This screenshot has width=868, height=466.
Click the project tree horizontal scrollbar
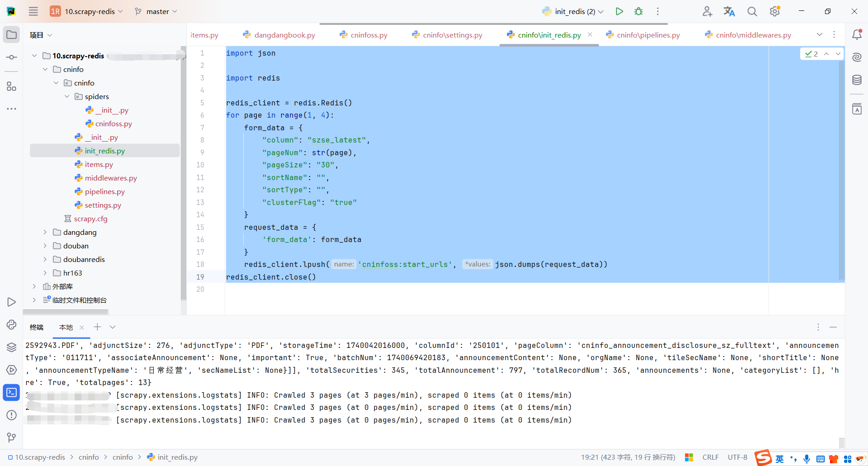pos(66,312)
